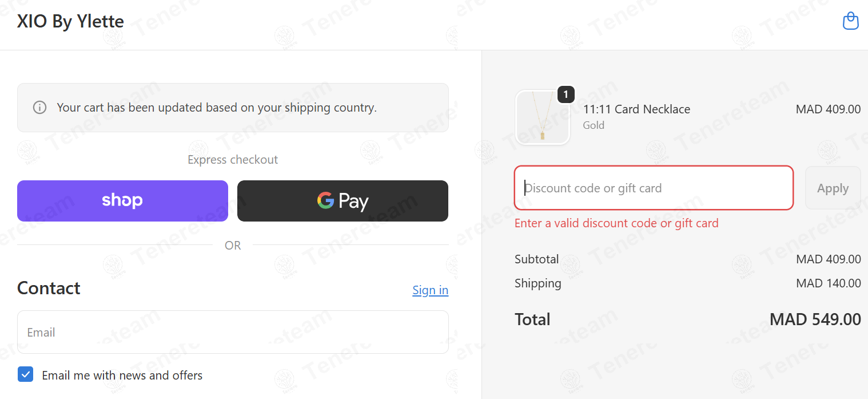Image resolution: width=868 pixels, height=399 pixels.
Task: Pay with the purple Shop button
Action: coord(122,201)
